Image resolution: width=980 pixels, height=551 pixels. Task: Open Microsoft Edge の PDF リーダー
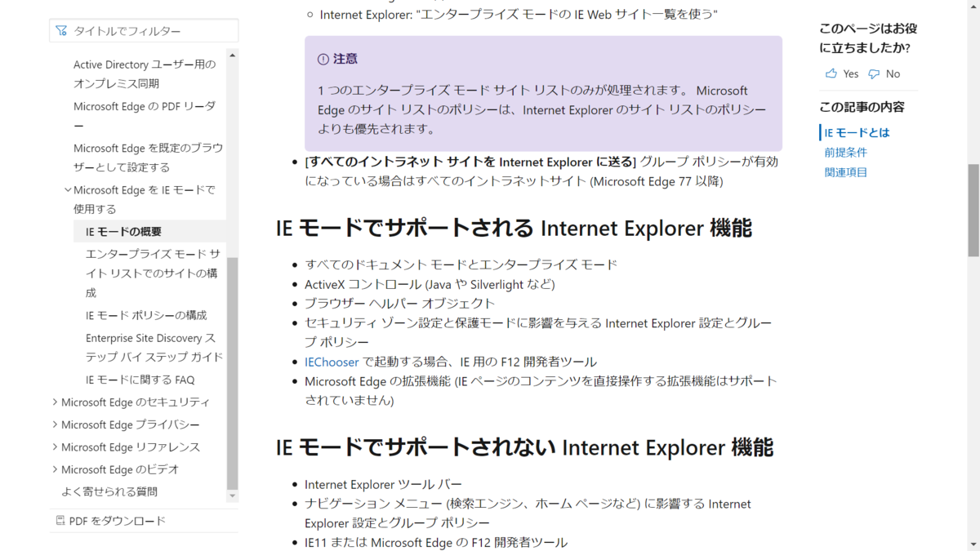(145, 116)
